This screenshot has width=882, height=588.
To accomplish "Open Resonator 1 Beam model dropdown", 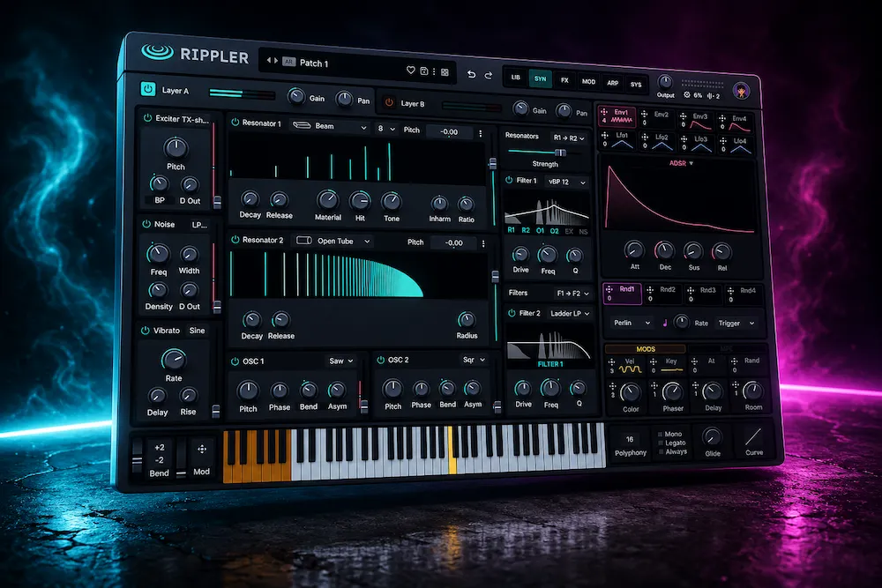I will [330, 126].
